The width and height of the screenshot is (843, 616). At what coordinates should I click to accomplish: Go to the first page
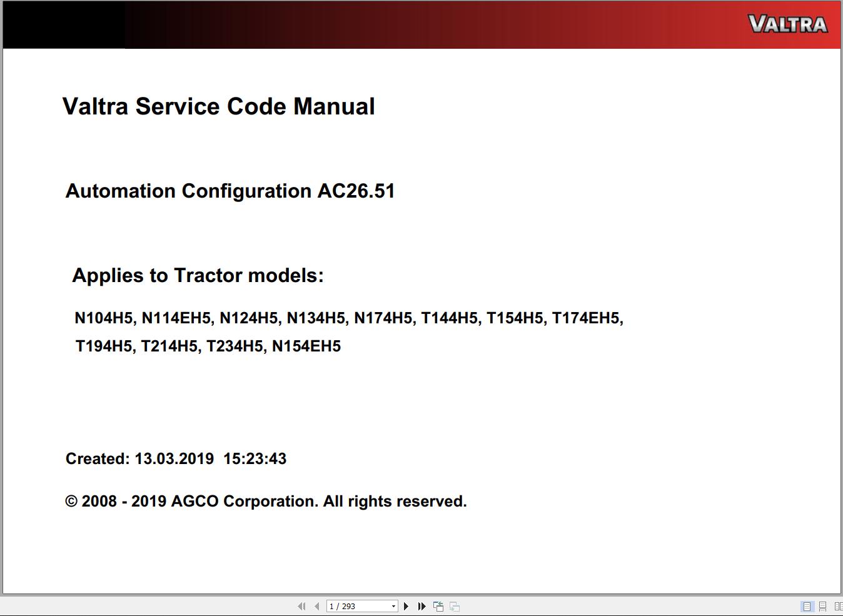tap(302, 606)
